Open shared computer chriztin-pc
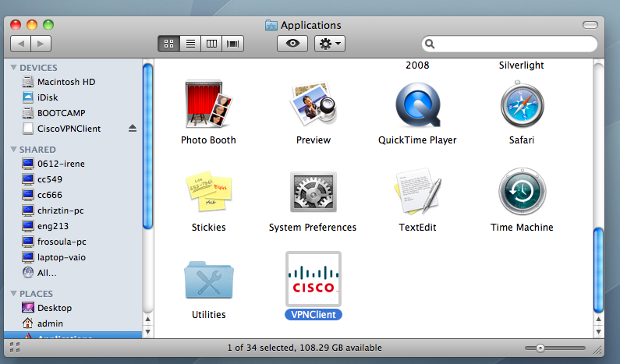This screenshot has width=620, height=364. tap(53, 210)
